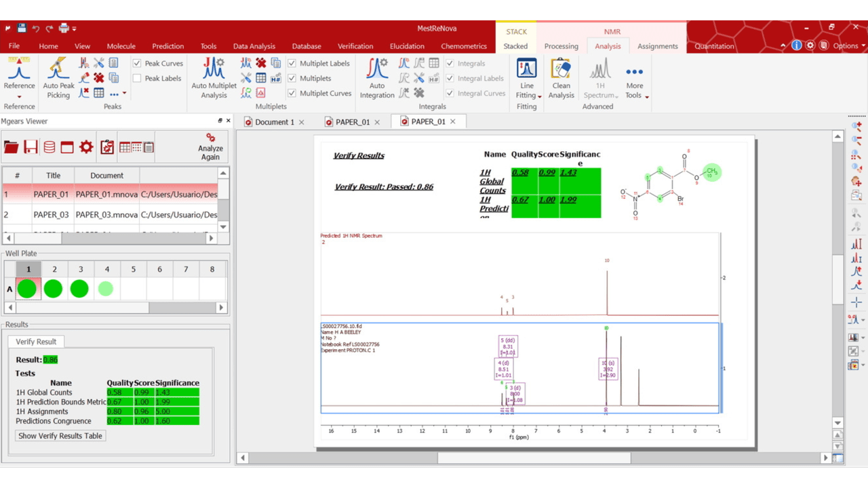The image size is (868, 488).
Task: Select well A2 green circle
Action: [x=53, y=289]
